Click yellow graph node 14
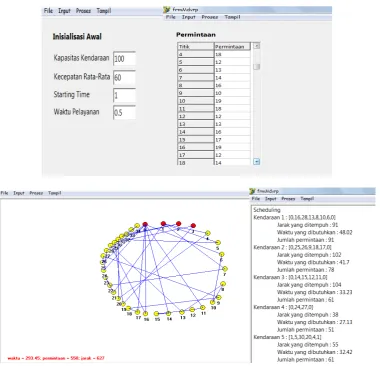The height and width of the screenshot is (366, 380). [x=169, y=313]
